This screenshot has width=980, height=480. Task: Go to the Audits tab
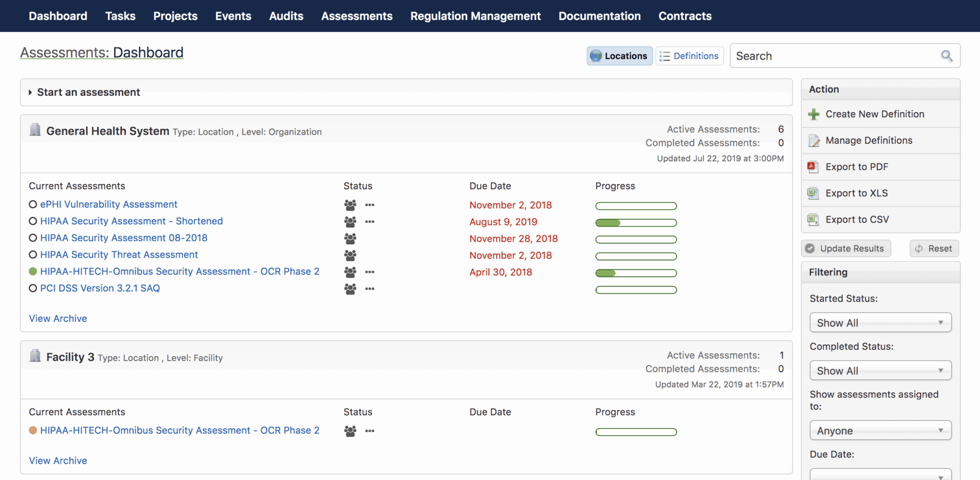(x=286, y=16)
